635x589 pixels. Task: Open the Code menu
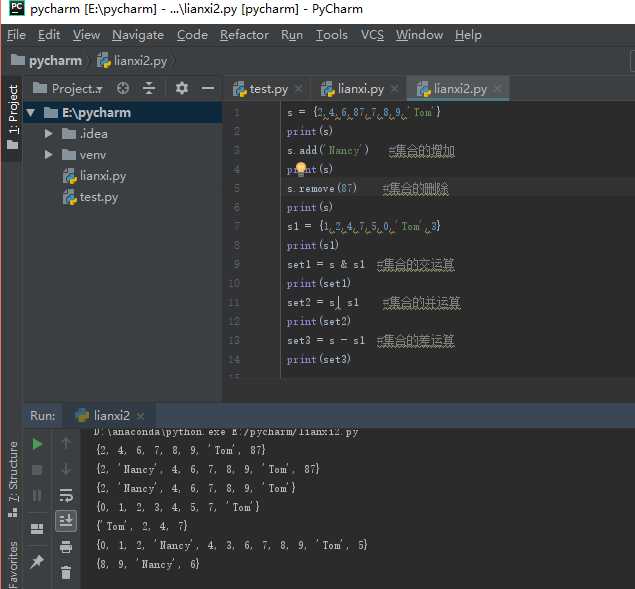(192, 35)
